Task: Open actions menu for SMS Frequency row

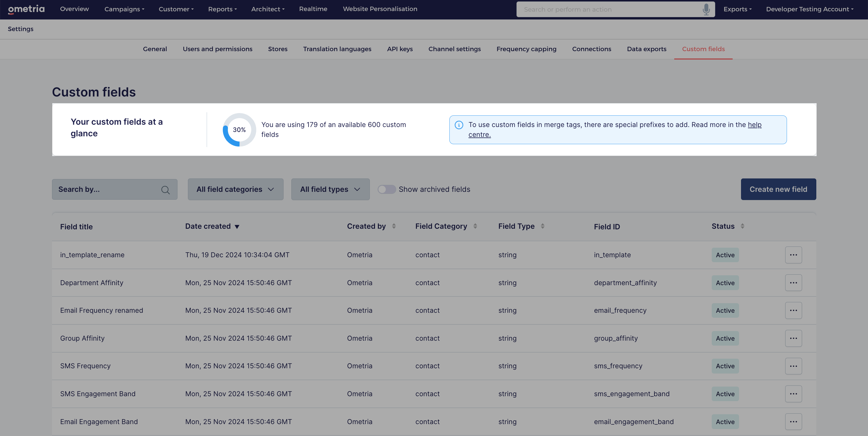Action: 793,366
